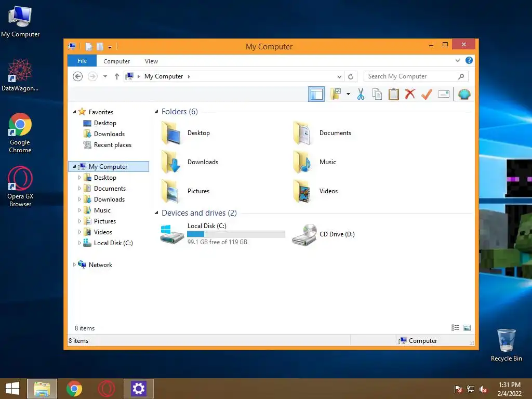Click the orange checkmark Properties icon
Viewport: 532px width, 399px height.
427,94
